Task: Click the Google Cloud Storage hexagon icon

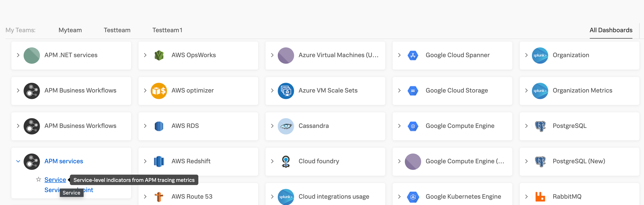Action: coord(413,91)
